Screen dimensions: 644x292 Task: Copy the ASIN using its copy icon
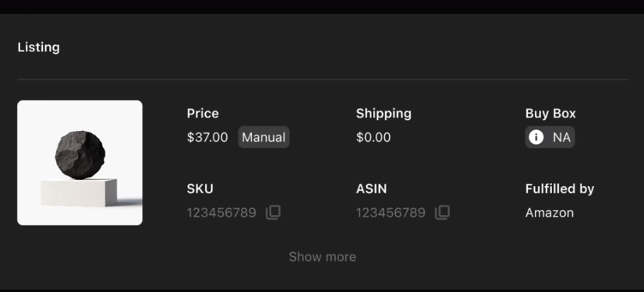442,213
